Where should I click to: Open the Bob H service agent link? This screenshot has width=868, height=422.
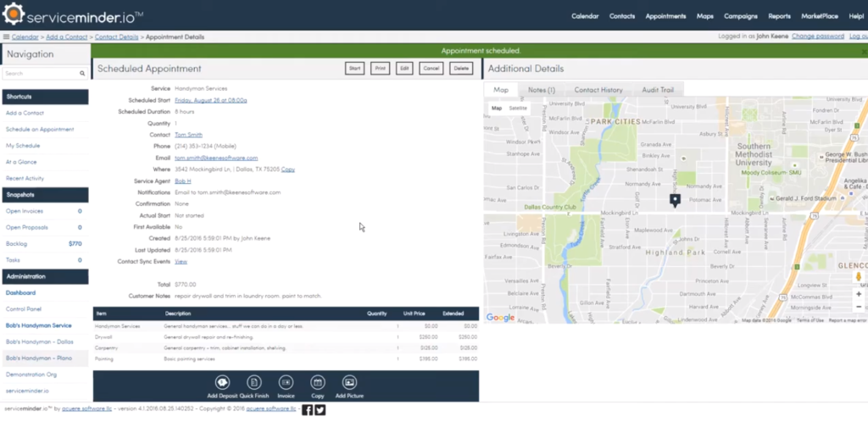(183, 180)
